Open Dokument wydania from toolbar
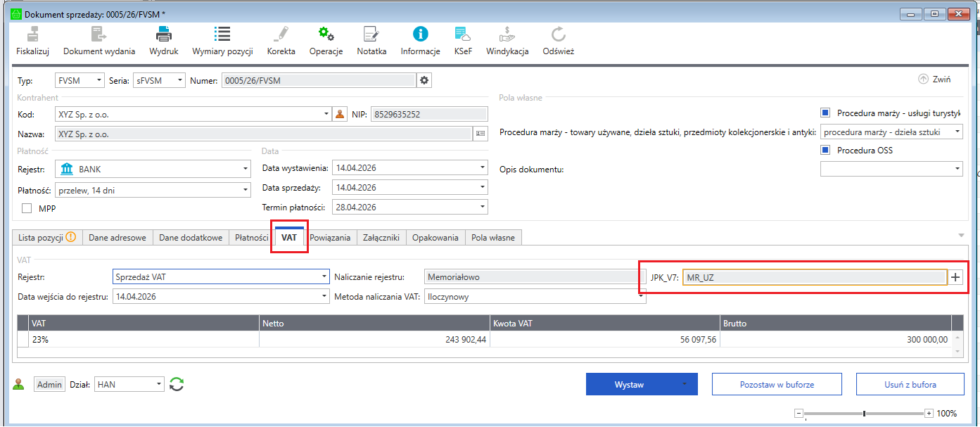 [98, 34]
